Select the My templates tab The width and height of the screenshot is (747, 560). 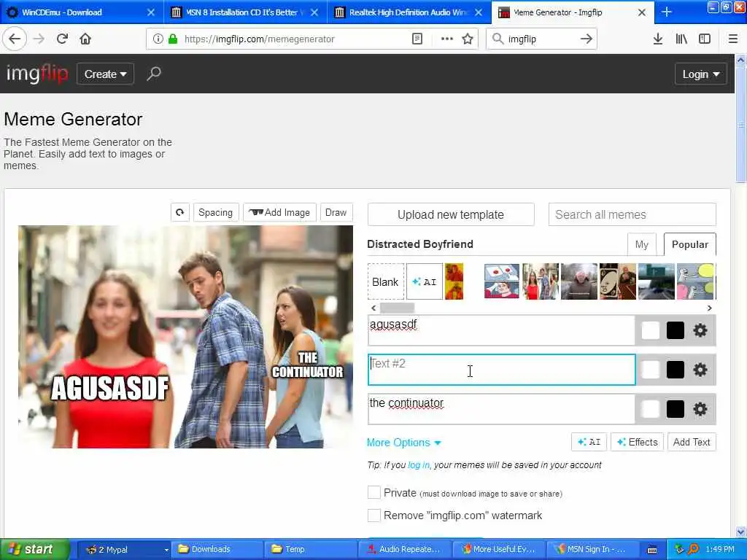click(x=642, y=244)
